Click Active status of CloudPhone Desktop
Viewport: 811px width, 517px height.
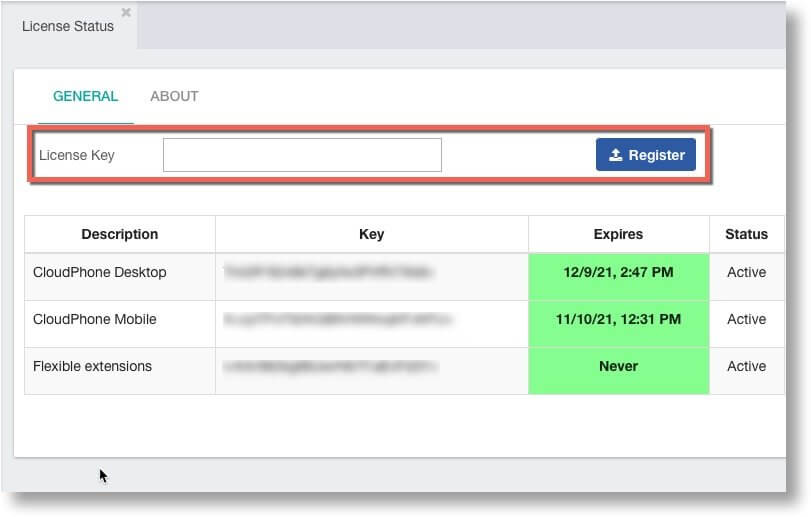point(746,272)
